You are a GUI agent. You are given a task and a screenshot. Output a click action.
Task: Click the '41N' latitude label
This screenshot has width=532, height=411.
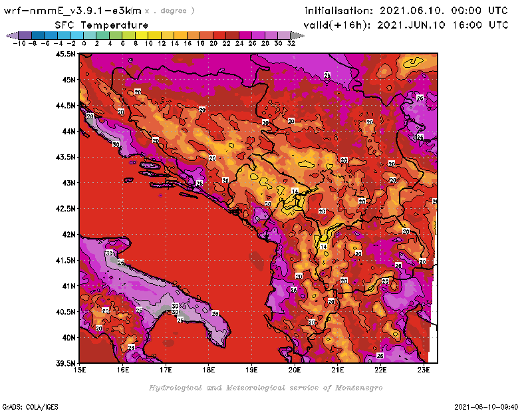point(69,286)
